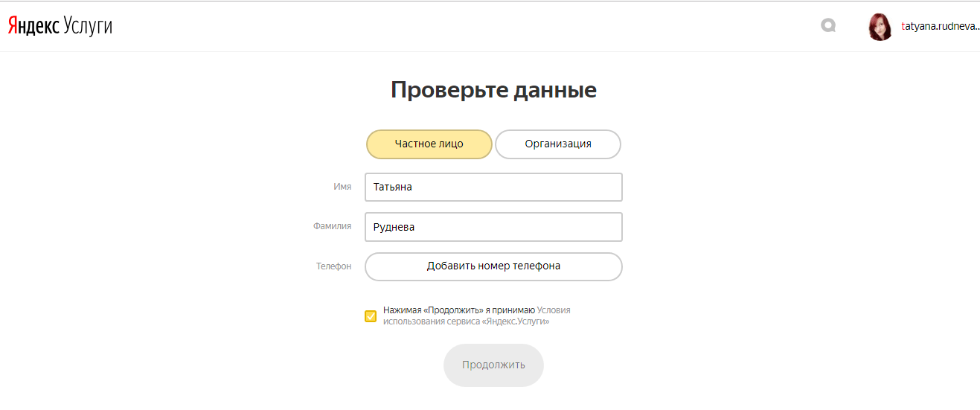The width and height of the screenshot is (980, 410).
Task: Click the Услуги logo text
Action: 88,26
